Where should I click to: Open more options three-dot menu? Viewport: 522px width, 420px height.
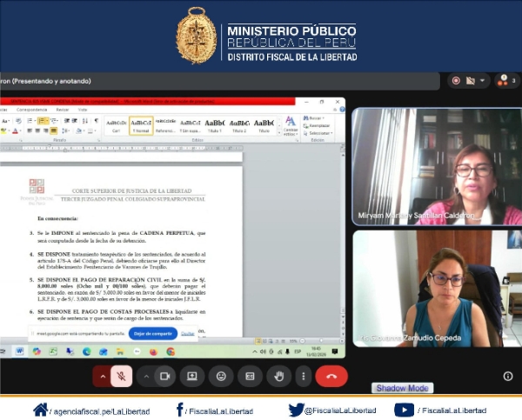click(303, 377)
